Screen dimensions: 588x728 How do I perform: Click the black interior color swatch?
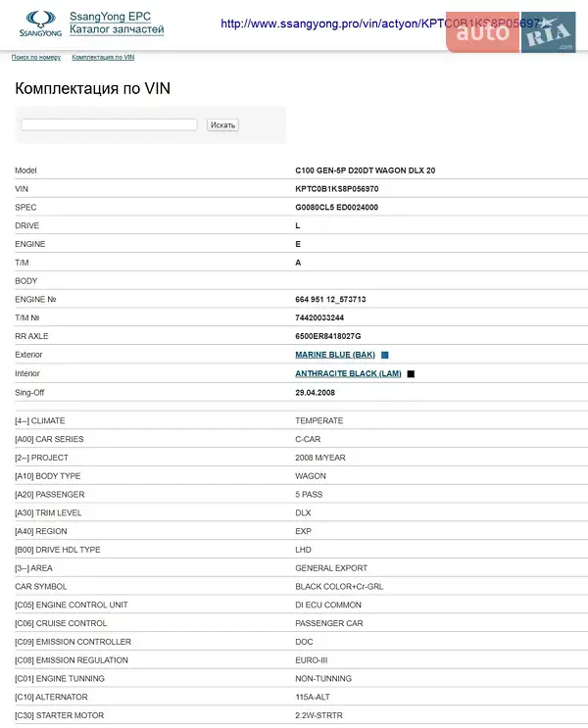(x=411, y=373)
